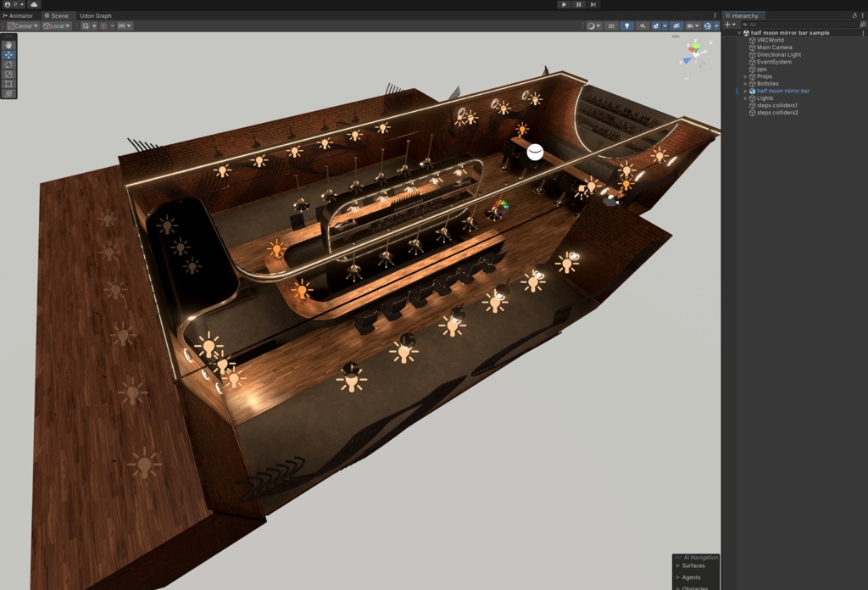
Task: Step forward one frame
Action: point(593,4)
